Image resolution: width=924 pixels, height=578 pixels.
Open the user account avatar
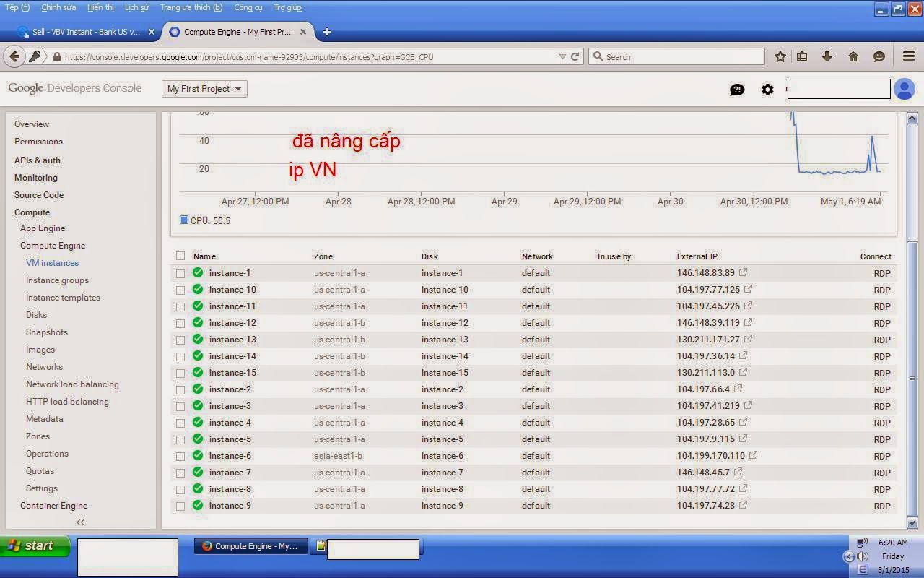904,89
